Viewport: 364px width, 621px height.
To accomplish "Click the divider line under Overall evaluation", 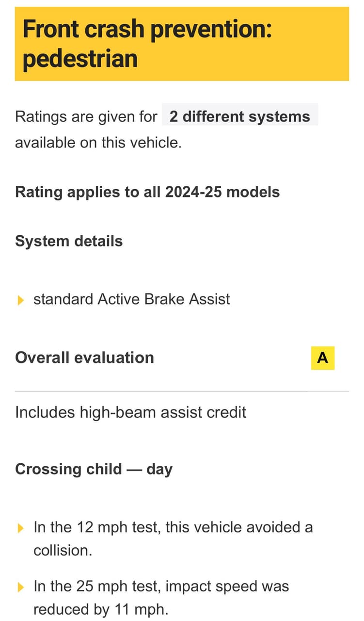I will (x=182, y=391).
